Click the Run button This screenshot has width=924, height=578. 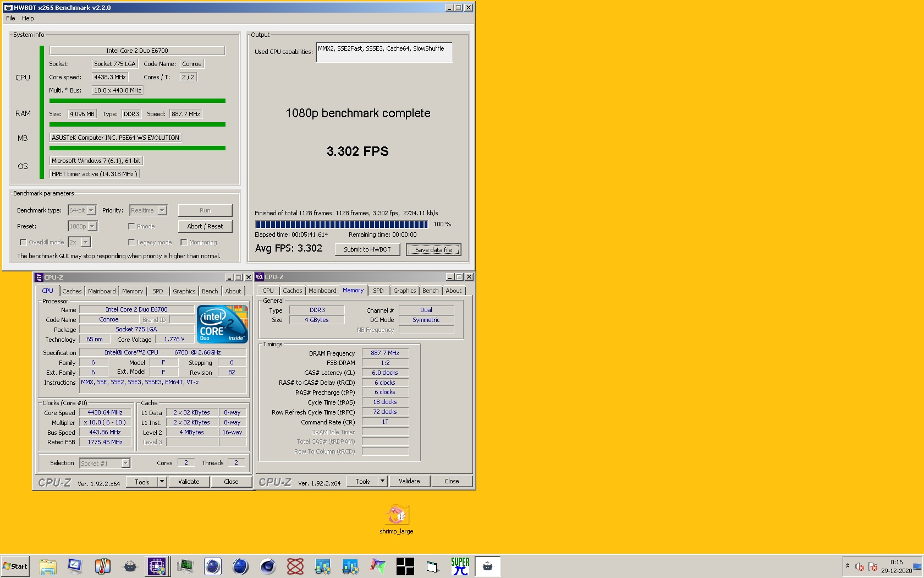point(205,210)
